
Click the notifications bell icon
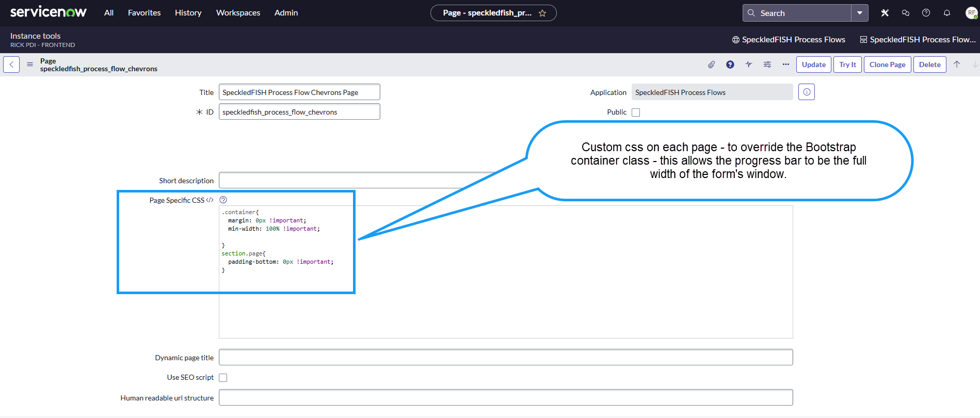947,13
